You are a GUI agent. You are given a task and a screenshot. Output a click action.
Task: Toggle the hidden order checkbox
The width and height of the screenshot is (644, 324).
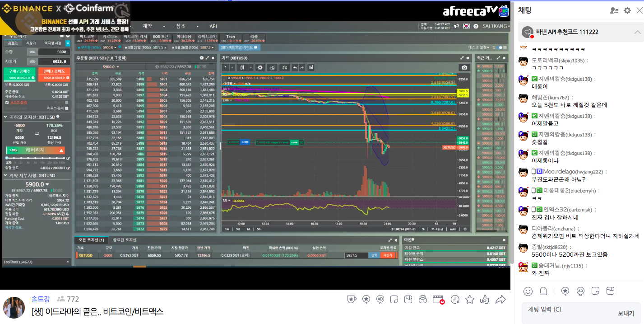click(x=66, y=102)
